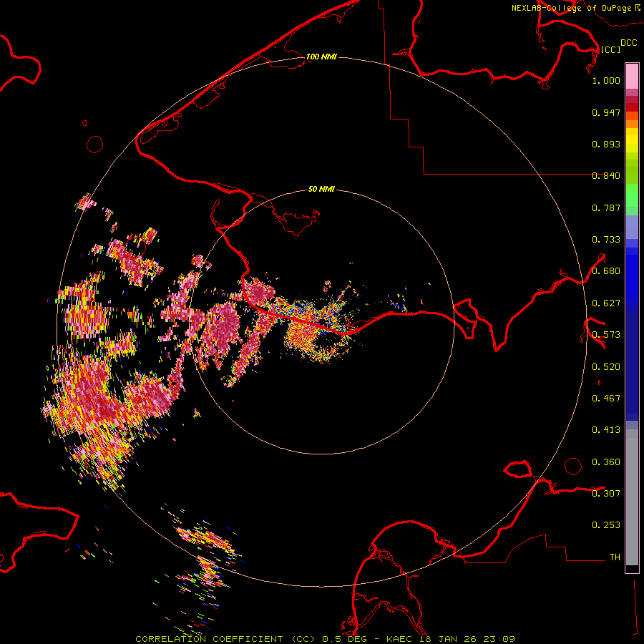This screenshot has width=644, height=644.
Task: Select the 0.573 scale value
Action: click(x=606, y=335)
